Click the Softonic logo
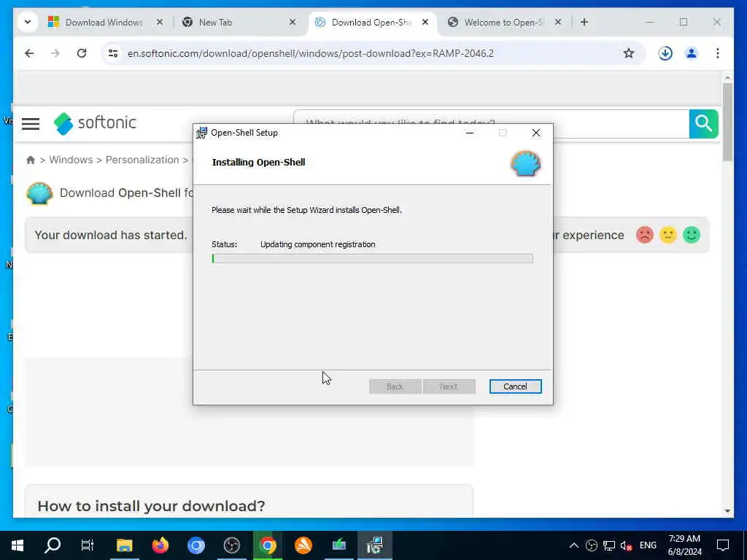Viewport: 747px width, 560px height. pyautogui.click(x=95, y=123)
